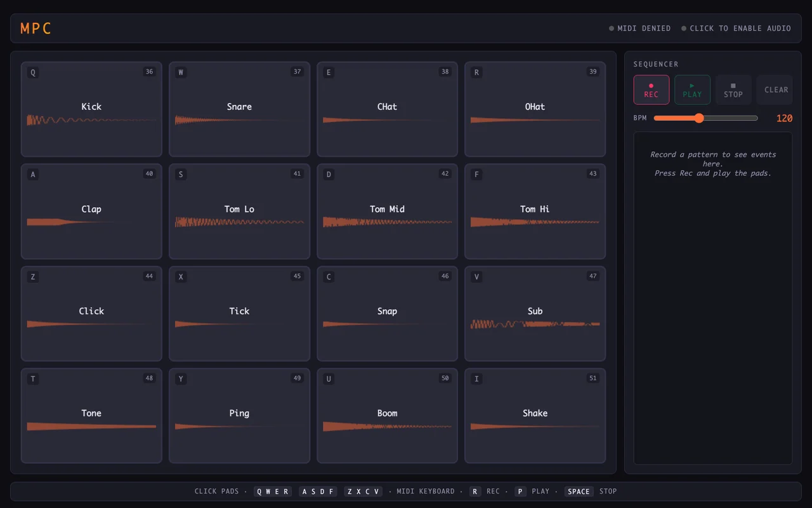The width and height of the screenshot is (812, 508).
Task: Play the OHat pad
Action: tap(535, 109)
